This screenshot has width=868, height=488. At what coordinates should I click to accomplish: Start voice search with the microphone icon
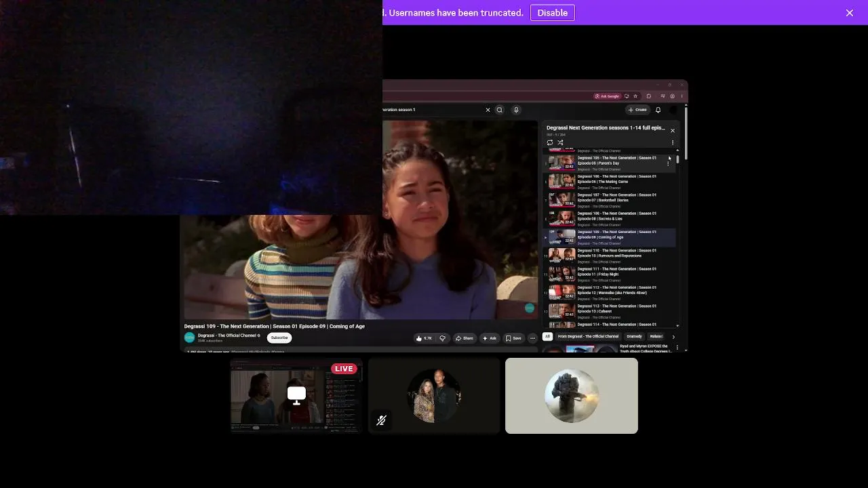(516, 110)
